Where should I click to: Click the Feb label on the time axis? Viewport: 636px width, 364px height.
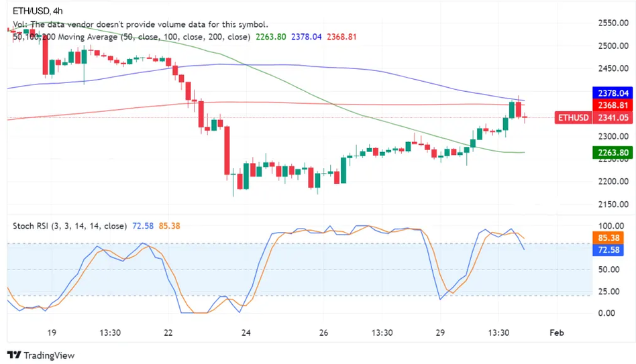(x=556, y=332)
